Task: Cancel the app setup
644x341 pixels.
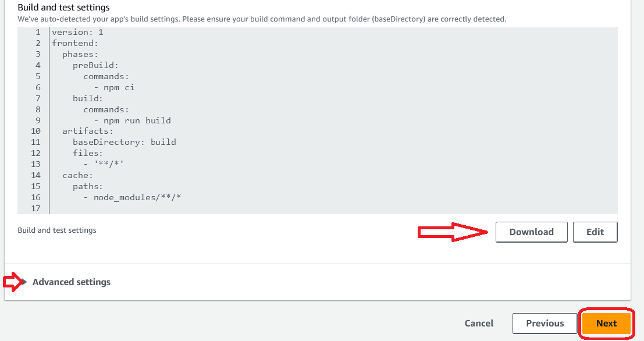Action: [479, 323]
